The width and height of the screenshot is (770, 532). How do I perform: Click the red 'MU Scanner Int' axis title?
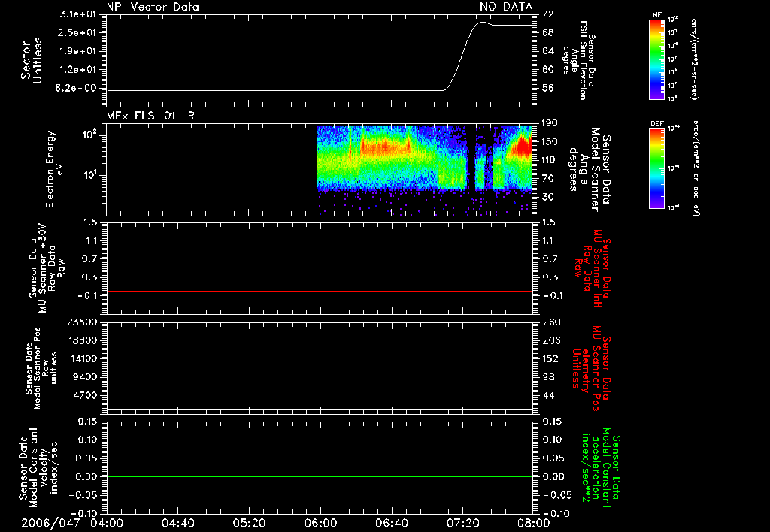tap(593, 268)
